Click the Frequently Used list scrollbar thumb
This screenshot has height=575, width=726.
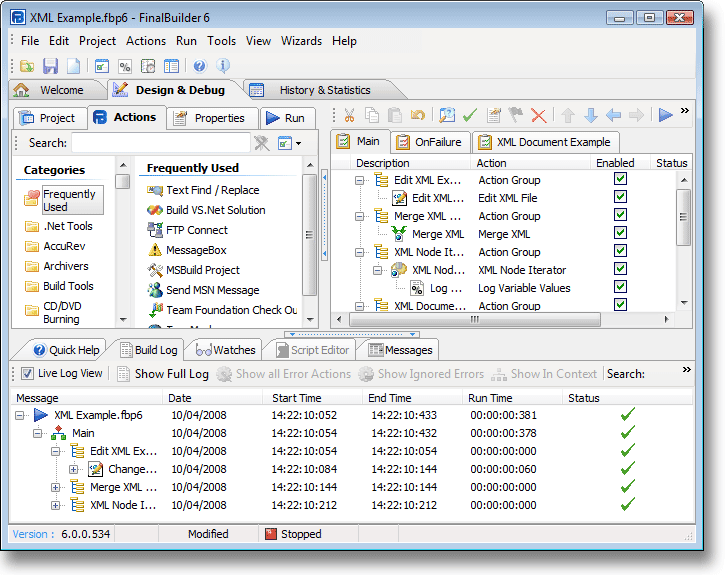309,235
